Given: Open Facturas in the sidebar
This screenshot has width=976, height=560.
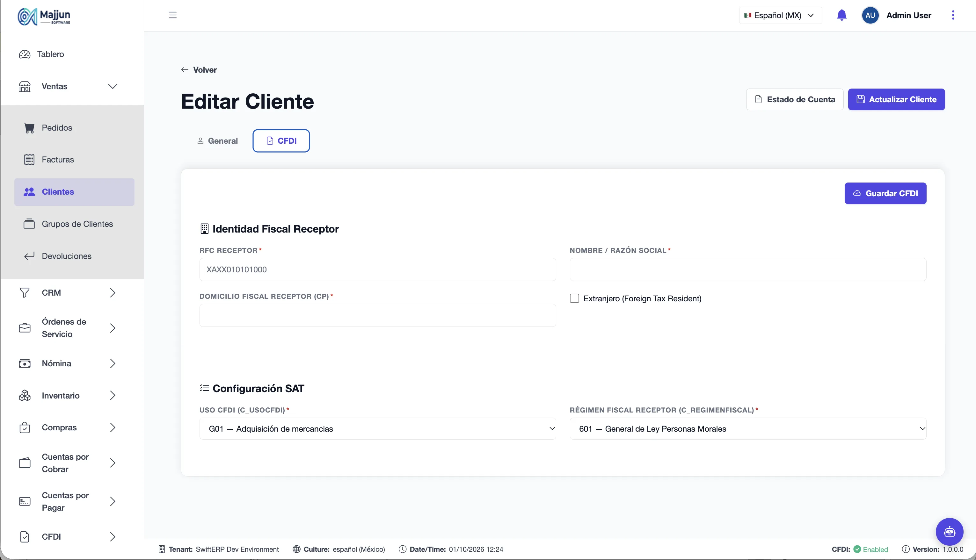Looking at the screenshot, I should (x=74, y=160).
